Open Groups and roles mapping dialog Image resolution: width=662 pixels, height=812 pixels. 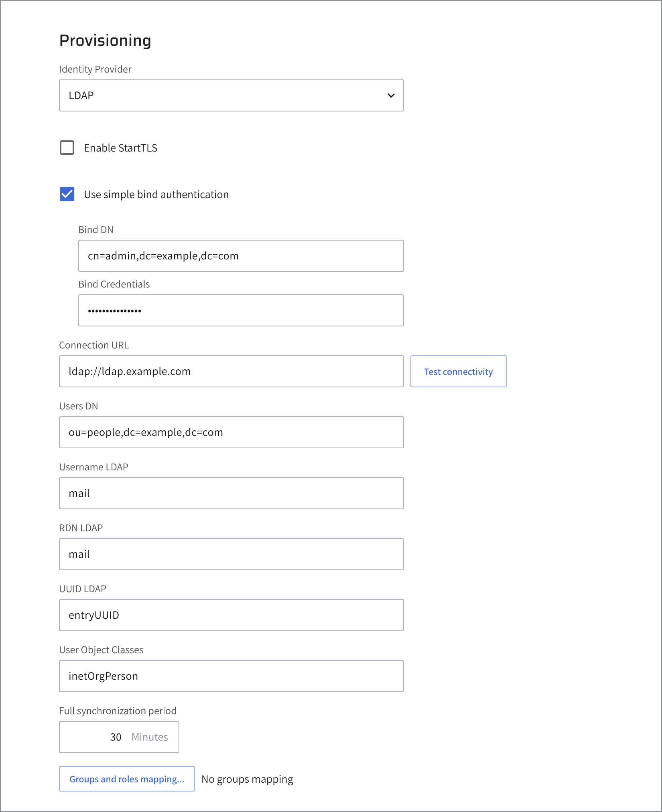(127, 779)
